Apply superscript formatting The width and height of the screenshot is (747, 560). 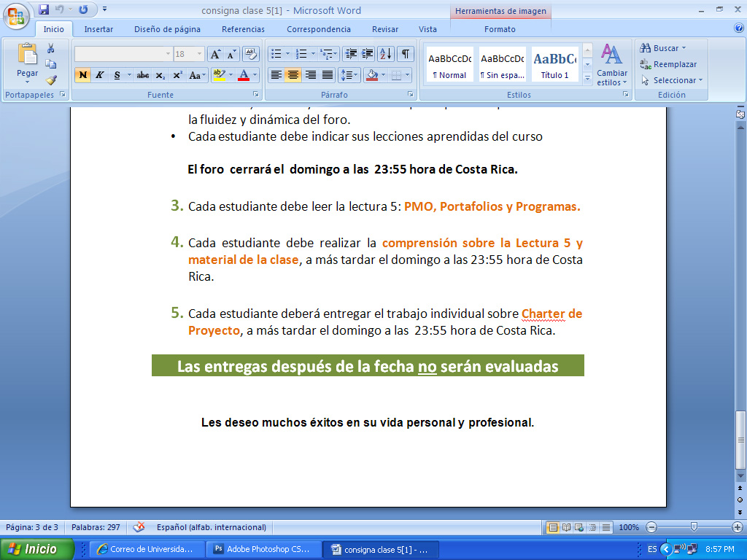click(x=177, y=75)
